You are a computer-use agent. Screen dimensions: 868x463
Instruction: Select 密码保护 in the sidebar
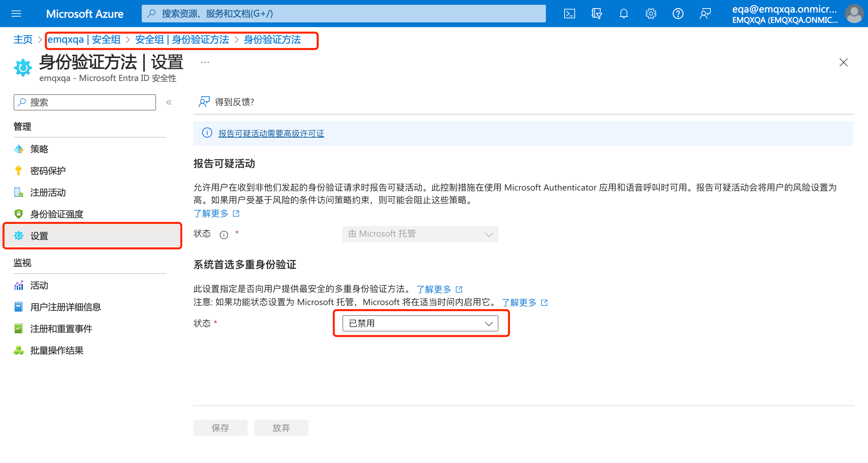[x=47, y=170]
